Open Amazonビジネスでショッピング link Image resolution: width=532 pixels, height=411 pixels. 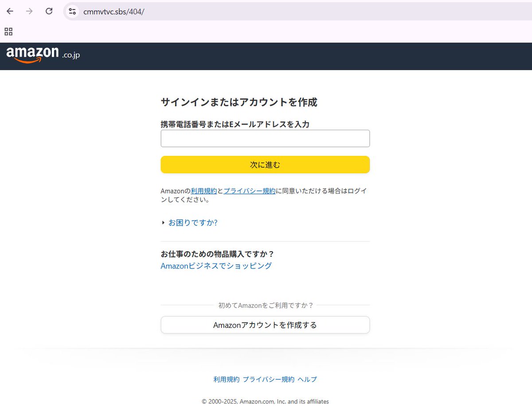point(216,266)
